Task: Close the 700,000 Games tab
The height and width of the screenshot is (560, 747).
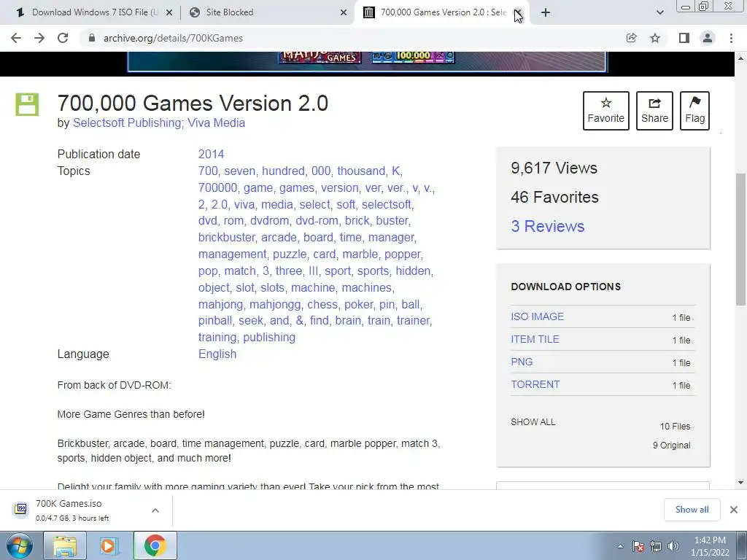Action: coord(518,13)
